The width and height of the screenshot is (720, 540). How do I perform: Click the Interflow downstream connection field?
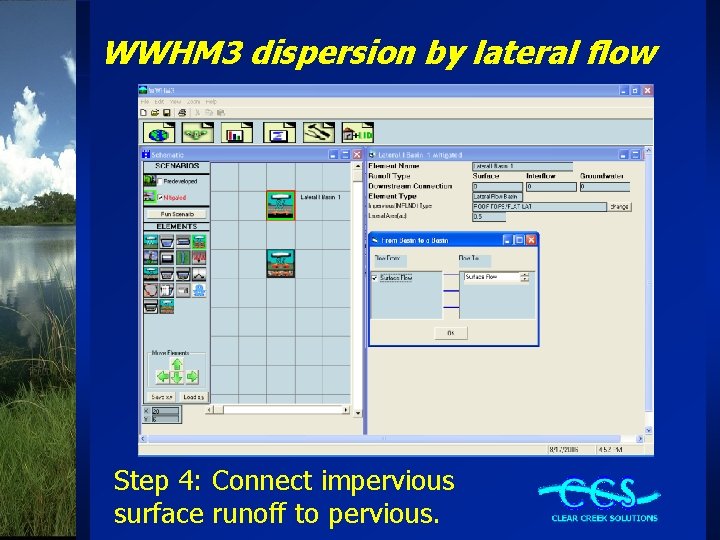coord(551,187)
